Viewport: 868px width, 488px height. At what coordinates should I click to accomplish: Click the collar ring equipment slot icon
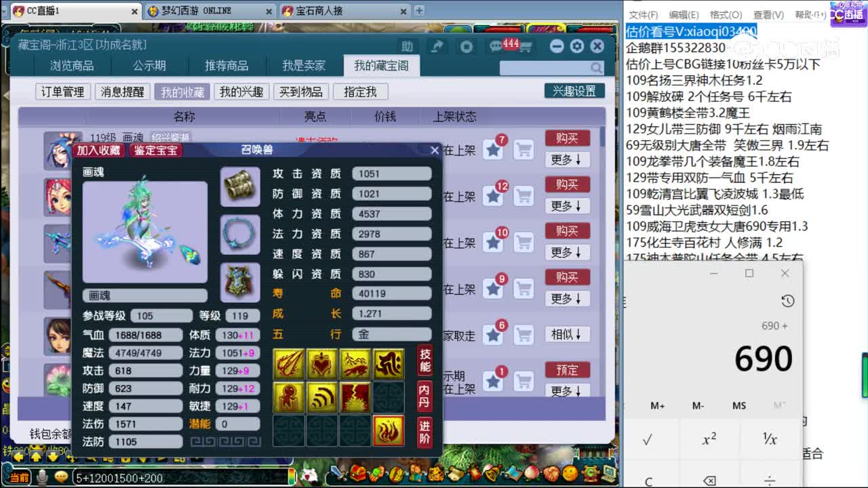[x=240, y=235]
